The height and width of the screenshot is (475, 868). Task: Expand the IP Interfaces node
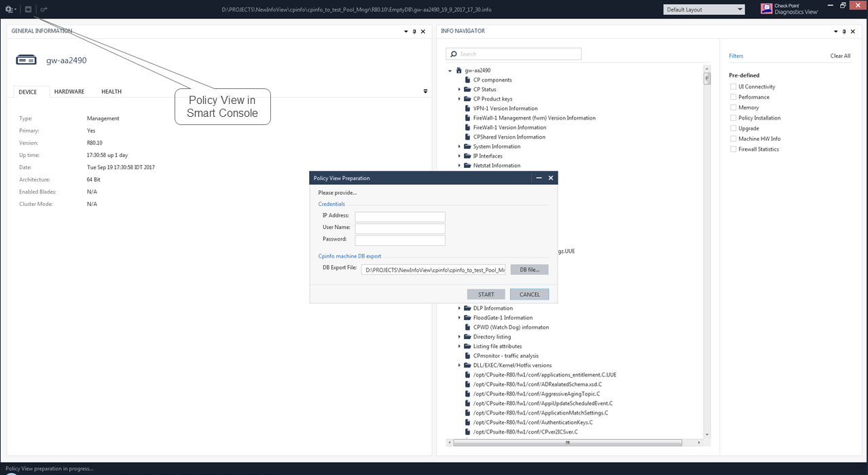[x=459, y=156]
